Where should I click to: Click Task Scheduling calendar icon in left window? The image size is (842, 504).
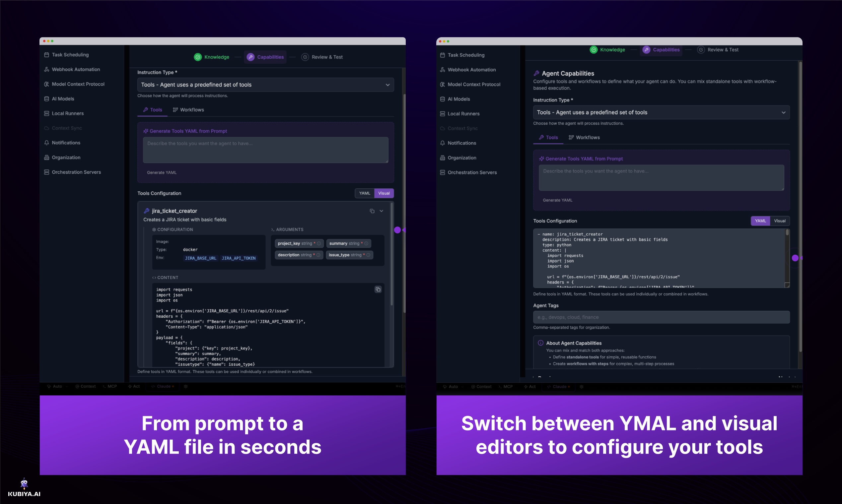pos(46,55)
